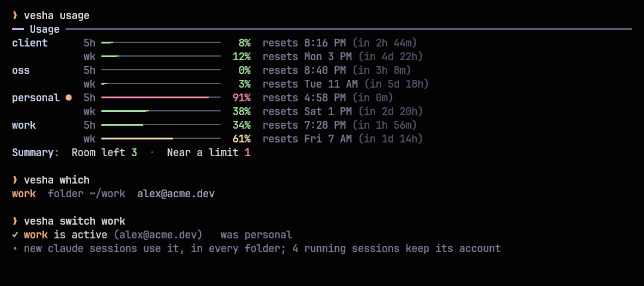
Task: Click the prompt chevron before vesha usage
Action: tap(15, 16)
